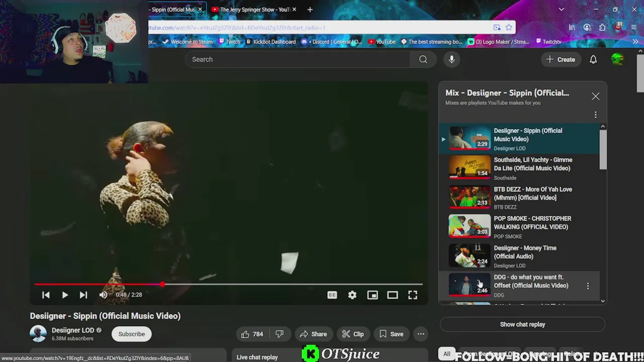Close the Sippin browser tab

point(200,10)
